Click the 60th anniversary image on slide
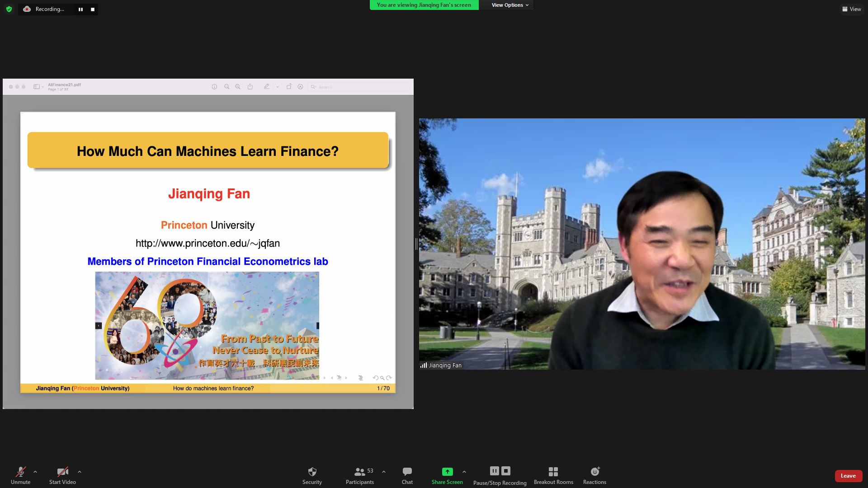The width and height of the screenshot is (868, 488). [207, 325]
